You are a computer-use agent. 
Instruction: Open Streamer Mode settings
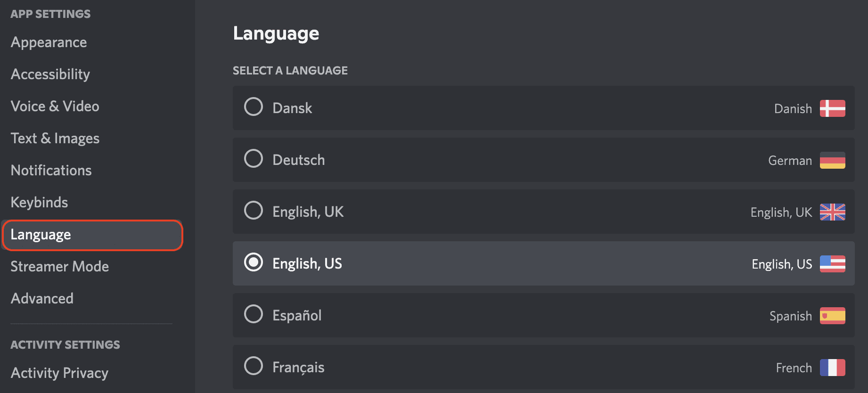(x=59, y=266)
